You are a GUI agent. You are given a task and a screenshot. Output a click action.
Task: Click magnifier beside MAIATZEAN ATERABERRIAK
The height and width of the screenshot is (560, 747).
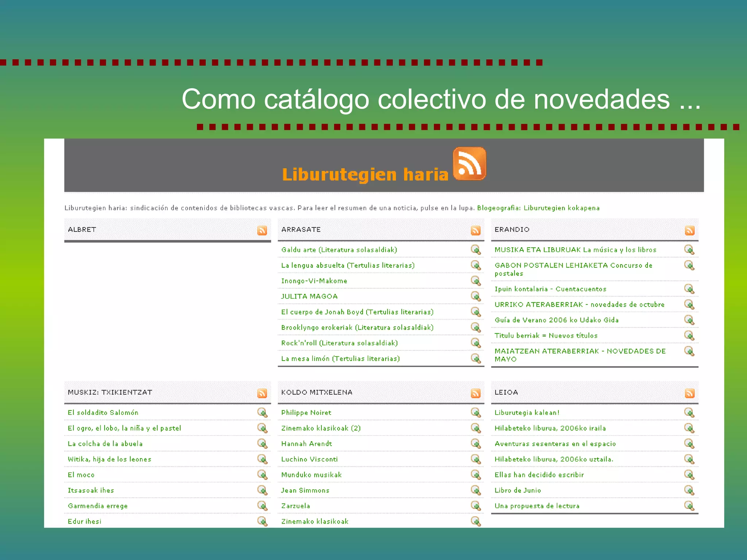click(x=689, y=351)
